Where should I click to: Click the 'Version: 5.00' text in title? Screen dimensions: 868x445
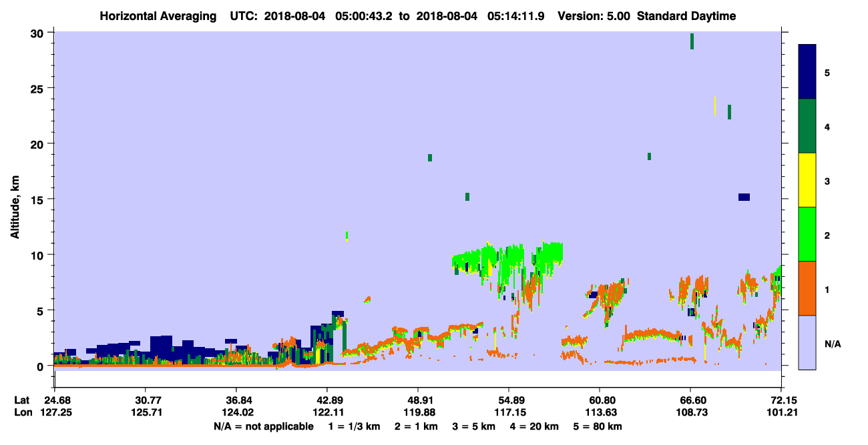point(594,16)
